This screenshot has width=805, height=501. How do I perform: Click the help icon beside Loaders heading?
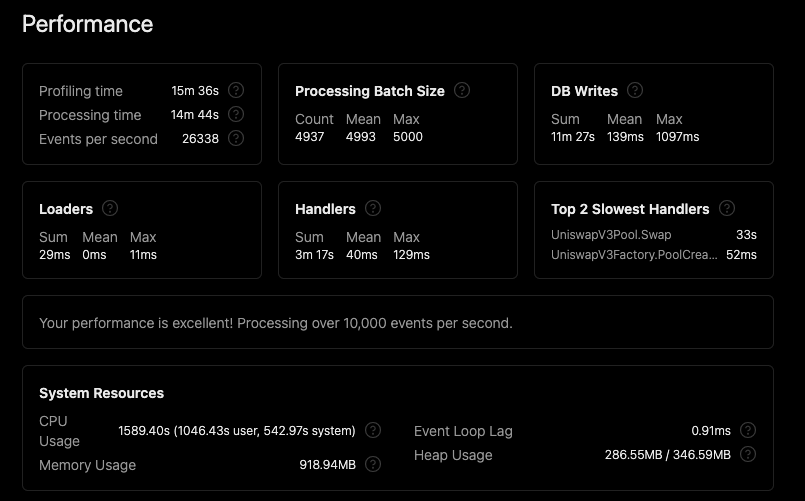pos(110,208)
